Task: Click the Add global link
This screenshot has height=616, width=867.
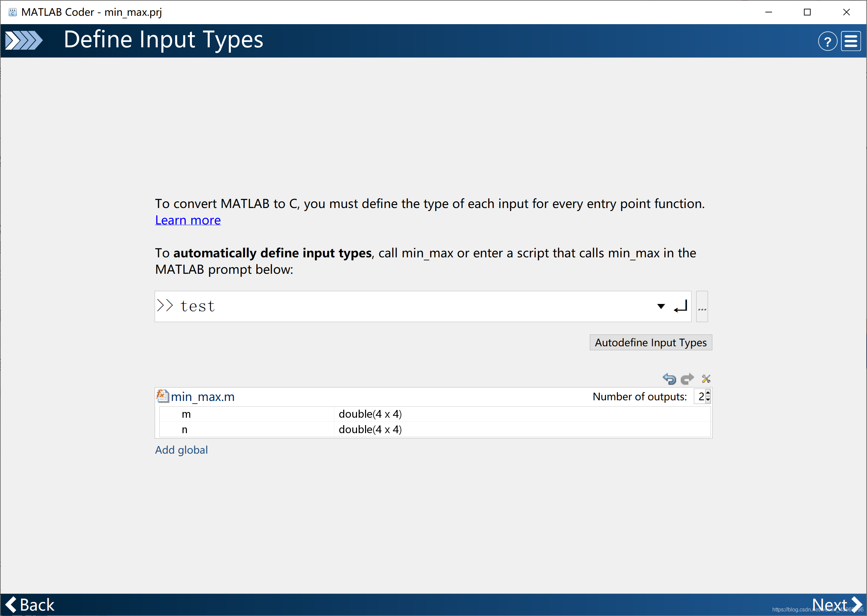Action: (x=181, y=449)
